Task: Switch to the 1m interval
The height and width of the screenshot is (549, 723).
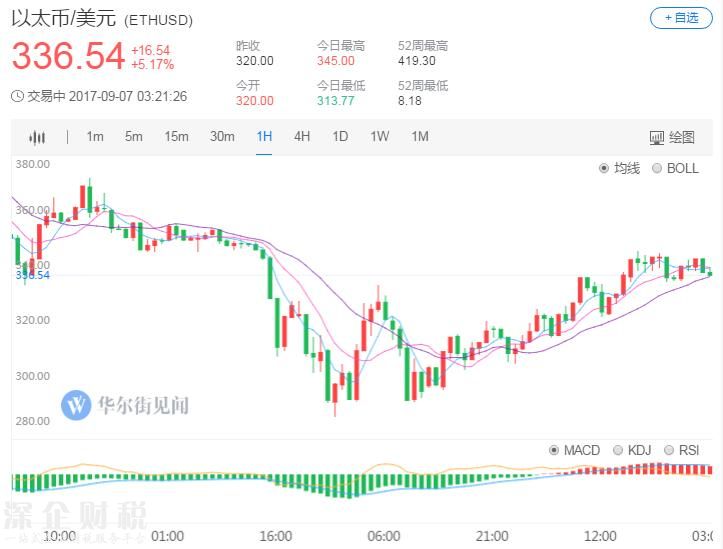Action: (95, 136)
